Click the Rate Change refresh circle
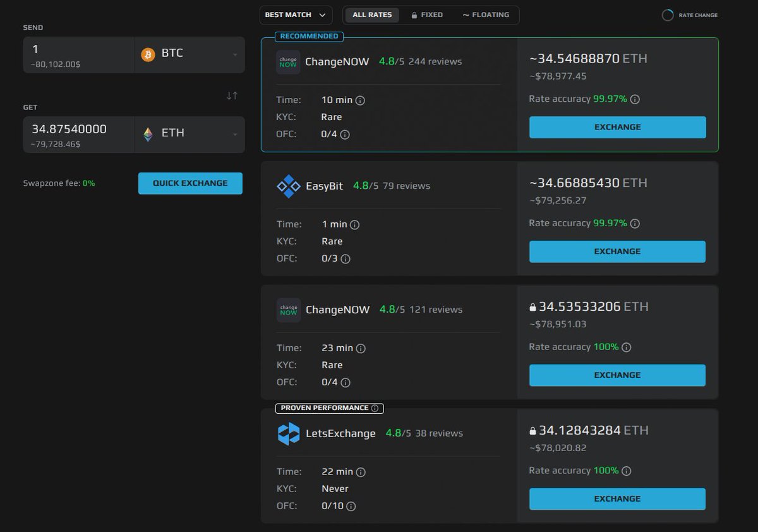758x532 pixels. point(668,15)
